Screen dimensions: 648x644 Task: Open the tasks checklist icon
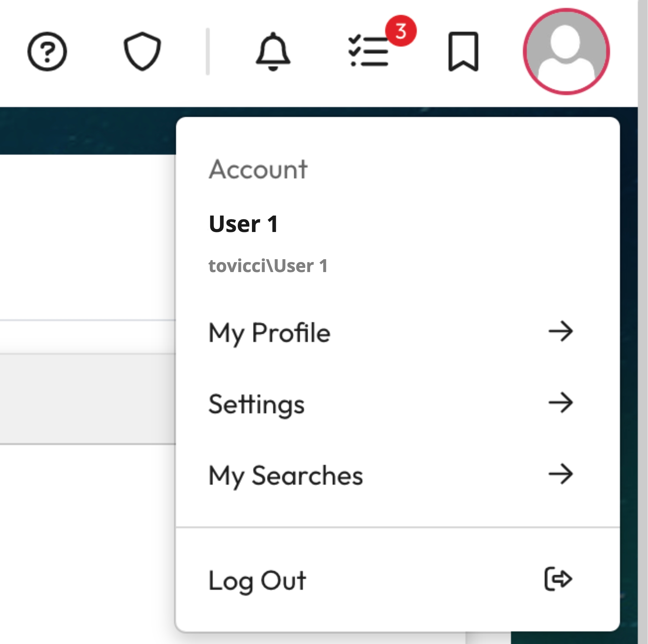368,52
